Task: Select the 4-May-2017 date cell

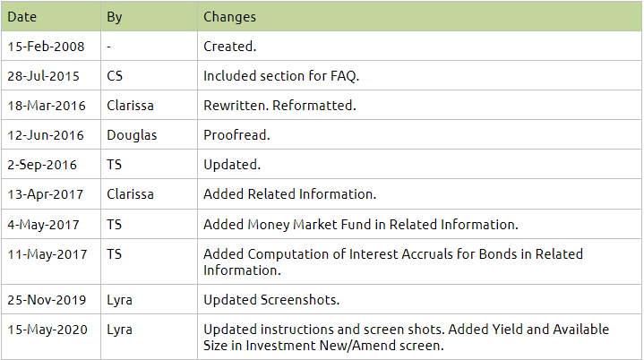Action: [x=43, y=224]
